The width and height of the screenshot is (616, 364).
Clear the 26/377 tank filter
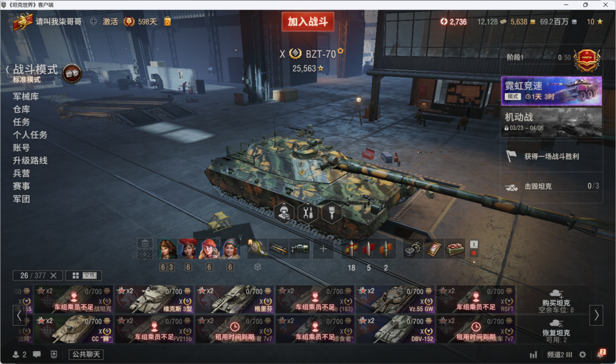pos(54,275)
